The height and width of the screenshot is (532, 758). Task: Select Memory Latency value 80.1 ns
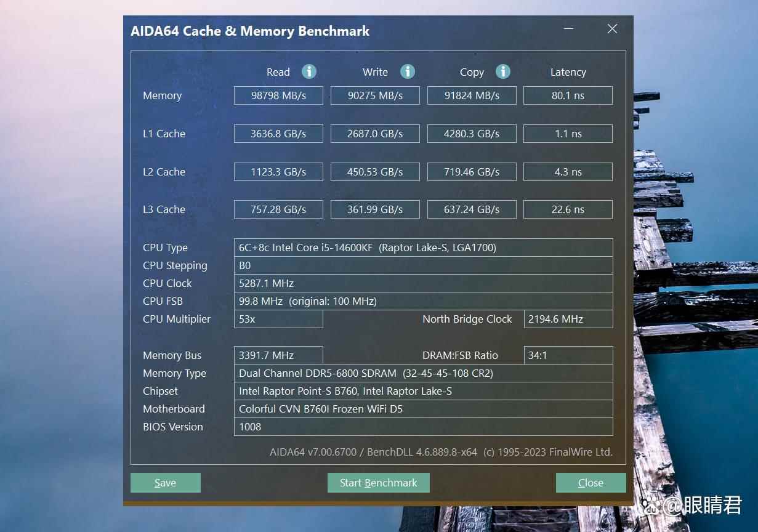568,95
